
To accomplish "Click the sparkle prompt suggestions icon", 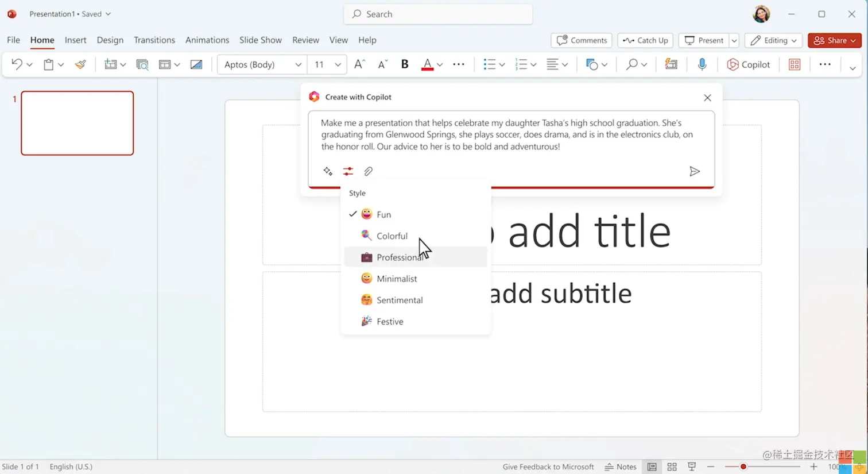I will 328,171.
